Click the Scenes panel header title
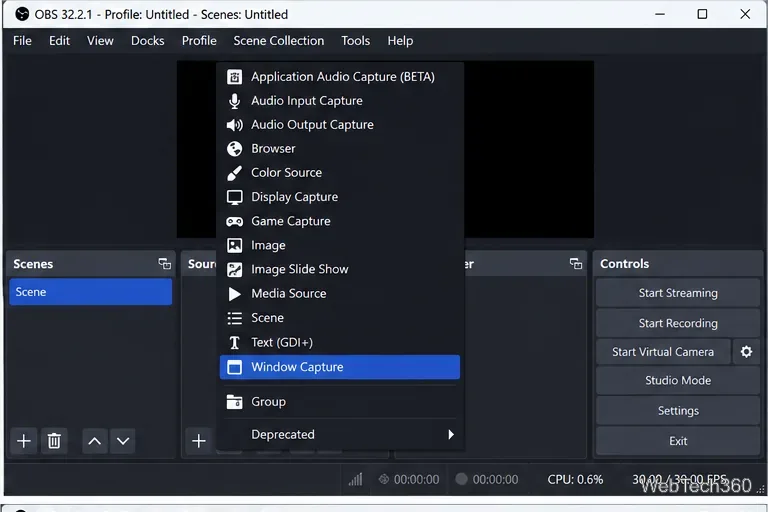 click(33, 264)
